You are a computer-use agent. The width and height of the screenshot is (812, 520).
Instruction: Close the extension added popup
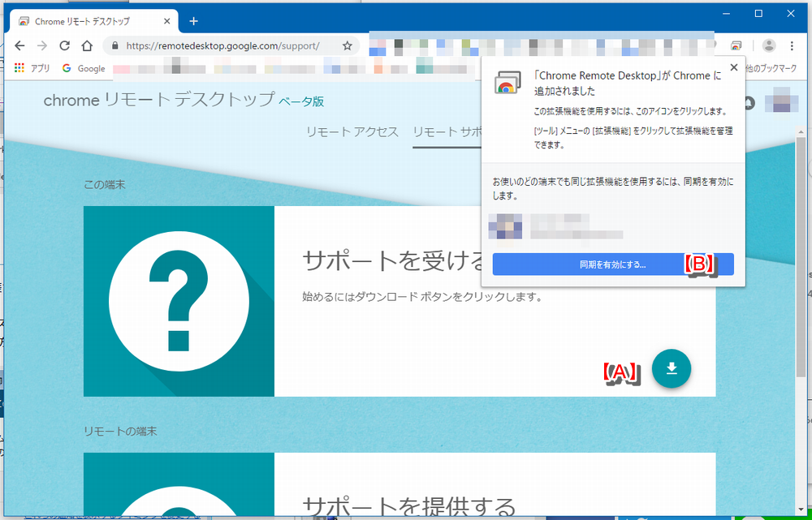(733, 67)
